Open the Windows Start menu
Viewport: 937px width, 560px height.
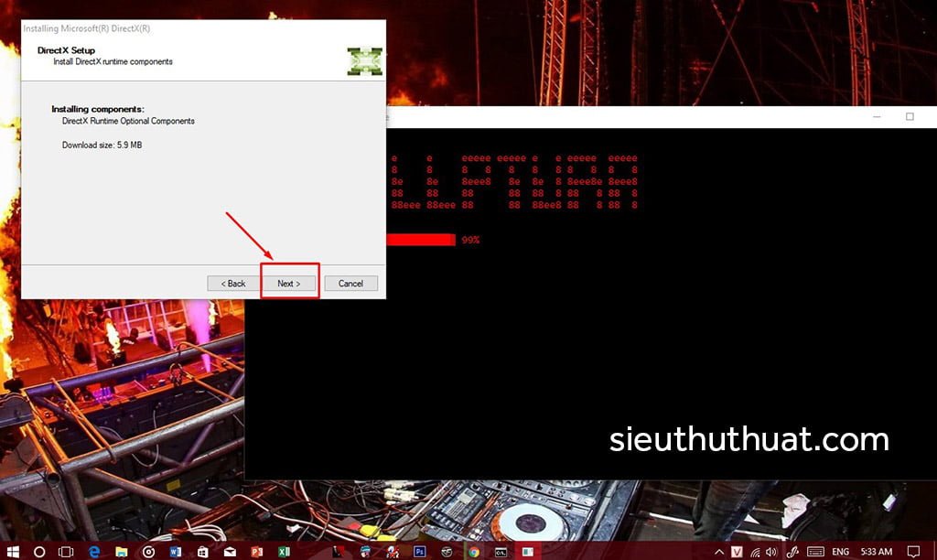pos(12,552)
